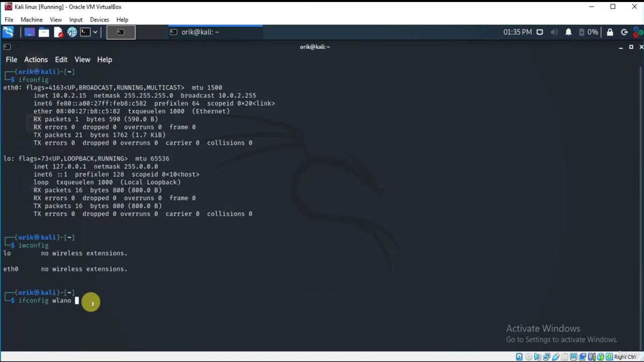Open VirtualBox hard disk activity icon

[519, 357]
